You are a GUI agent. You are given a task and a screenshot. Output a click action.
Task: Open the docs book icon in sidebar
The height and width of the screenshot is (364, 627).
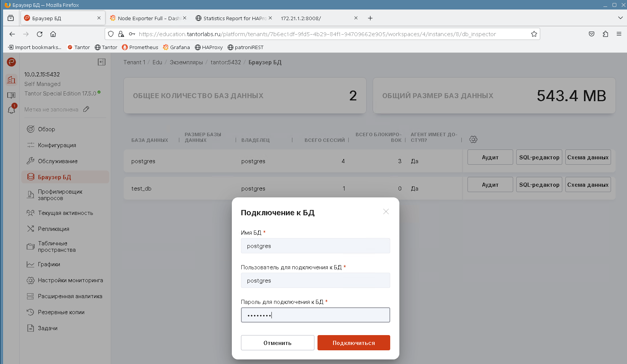click(x=11, y=95)
